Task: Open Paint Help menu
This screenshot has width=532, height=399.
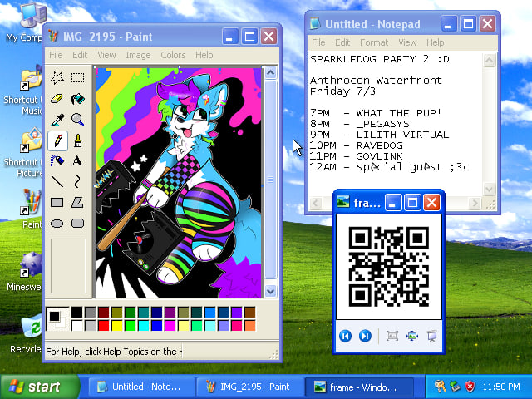Action: tap(204, 55)
